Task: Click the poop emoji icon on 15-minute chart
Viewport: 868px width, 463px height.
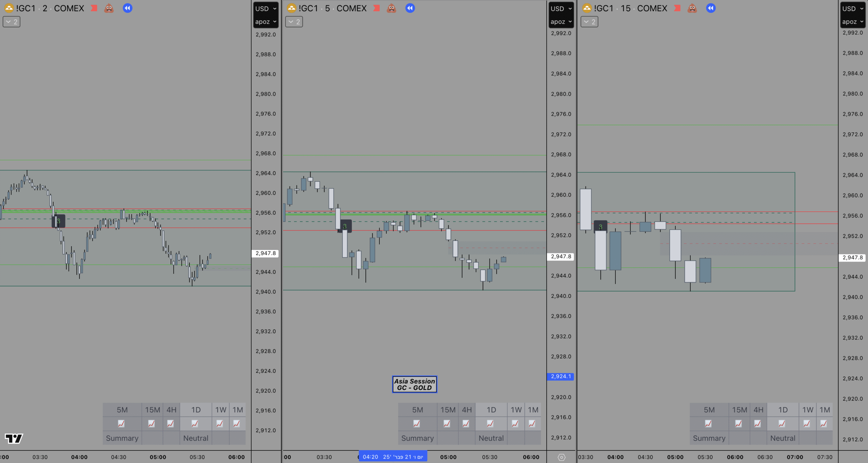Action: (692, 8)
